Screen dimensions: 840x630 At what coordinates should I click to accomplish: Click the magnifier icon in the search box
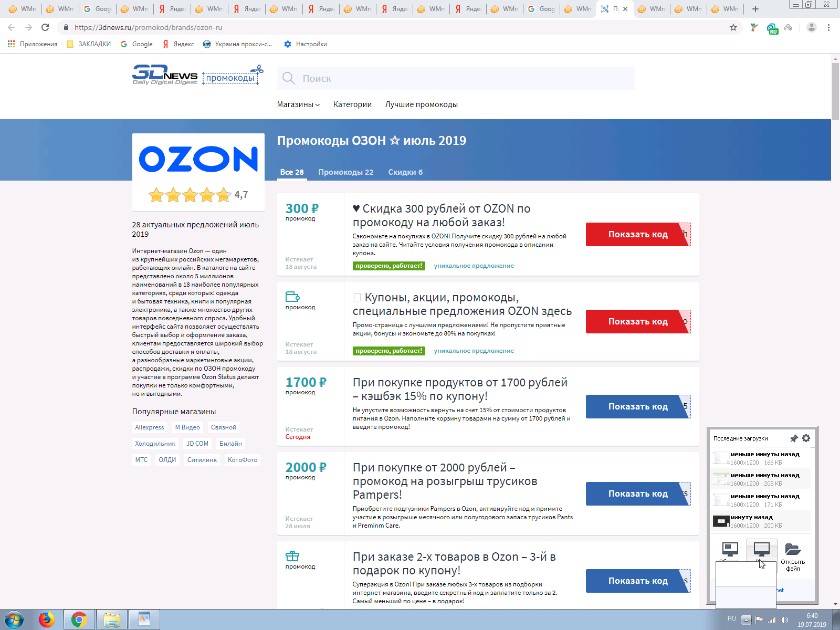289,78
